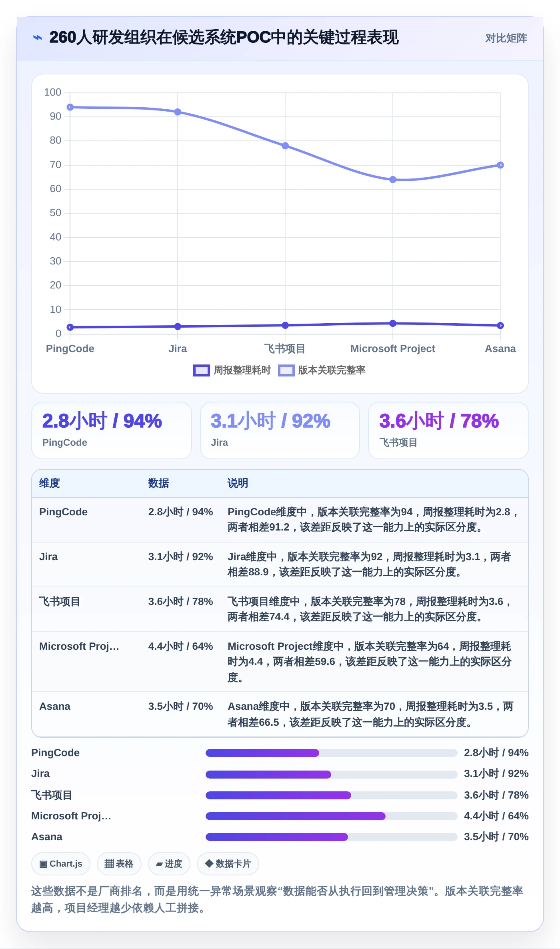Click the Microsoft Project point on the upper line
Screen dimensions: 560x949
pyautogui.click(x=393, y=180)
